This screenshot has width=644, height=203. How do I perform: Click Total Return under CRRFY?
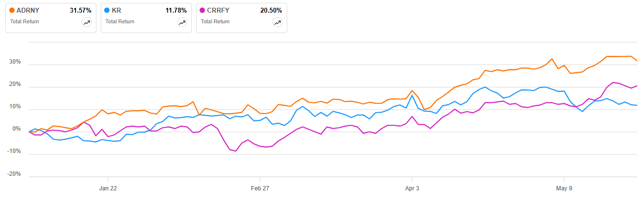(x=215, y=21)
